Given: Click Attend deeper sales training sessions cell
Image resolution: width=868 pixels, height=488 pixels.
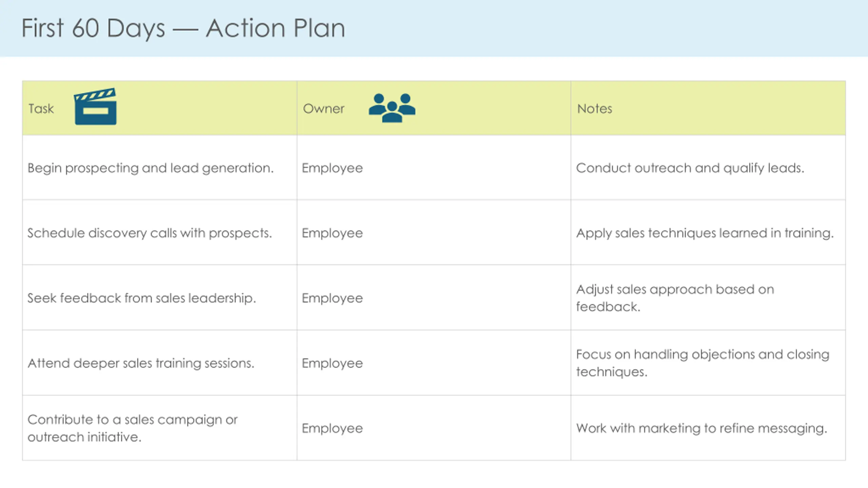Looking at the screenshot, I should tap(160, 363).
